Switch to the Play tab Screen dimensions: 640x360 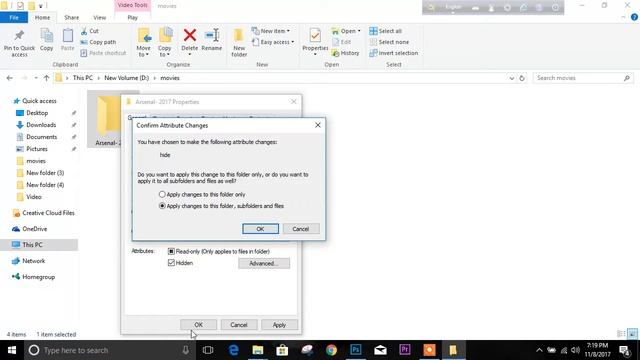[x=133, y=18]
